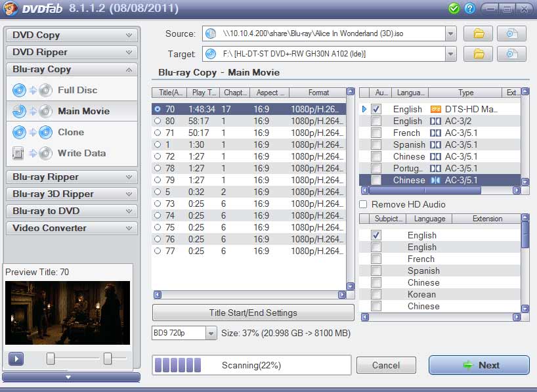Enable the French subpicture checkbox
The width and height of the screenshot is (537, 392).
pos(376,259)
